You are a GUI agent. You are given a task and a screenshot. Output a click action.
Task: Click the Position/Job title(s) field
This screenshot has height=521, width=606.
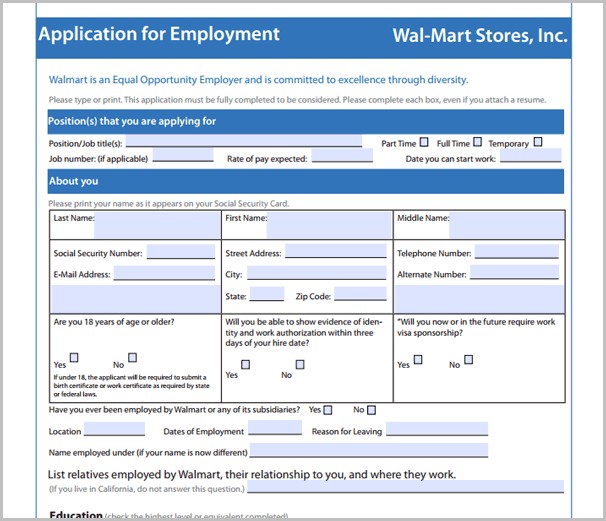click(x=244, y=141)
